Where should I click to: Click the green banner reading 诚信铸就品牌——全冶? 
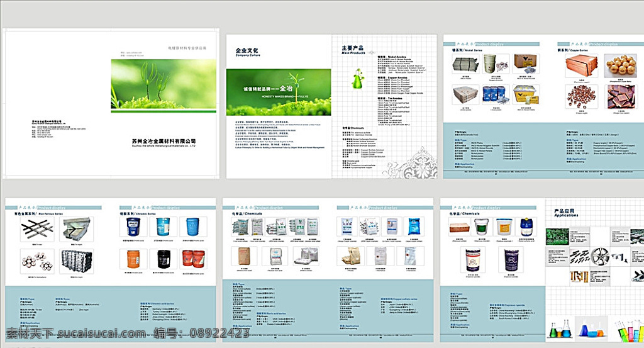click(x=279, y=92)
